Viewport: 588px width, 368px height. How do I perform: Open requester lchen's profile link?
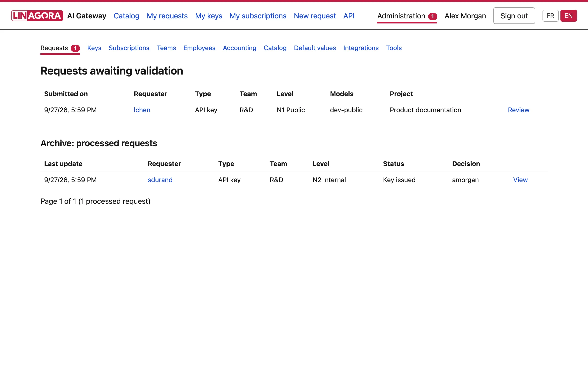[x=142, y=110]
